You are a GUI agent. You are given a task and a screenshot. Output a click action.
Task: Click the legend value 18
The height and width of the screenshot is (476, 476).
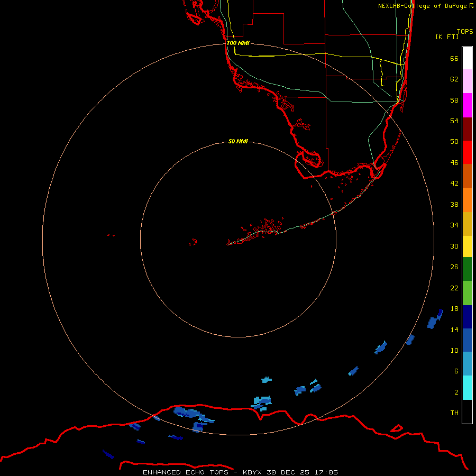[454, 309]
